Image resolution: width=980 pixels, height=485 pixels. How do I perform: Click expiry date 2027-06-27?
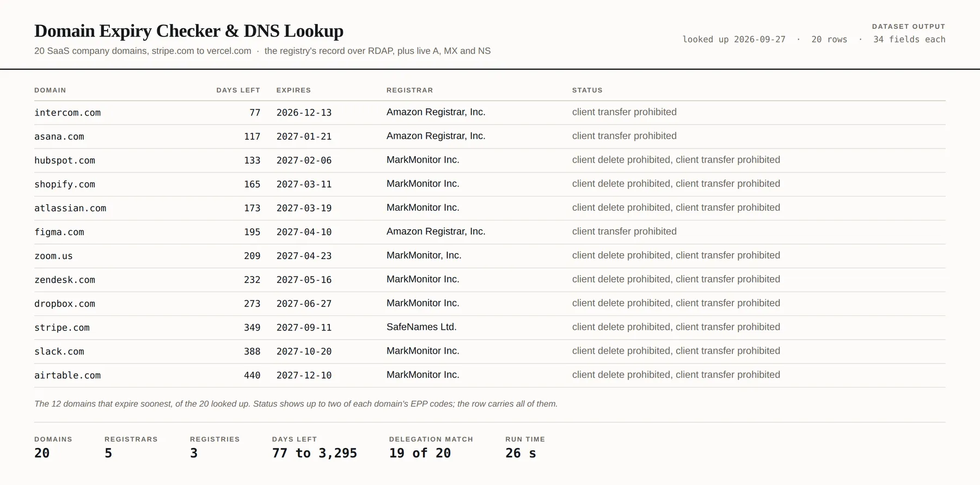click(x=304, y=304)
